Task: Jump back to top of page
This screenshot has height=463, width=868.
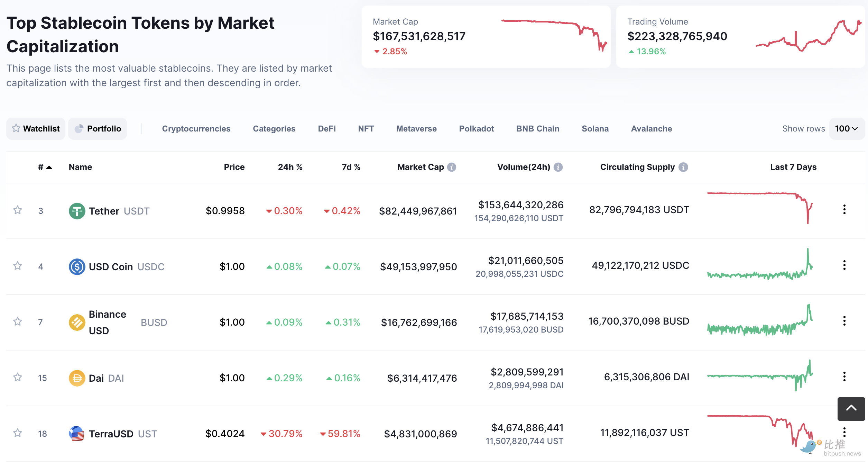Action: [851, 409]
